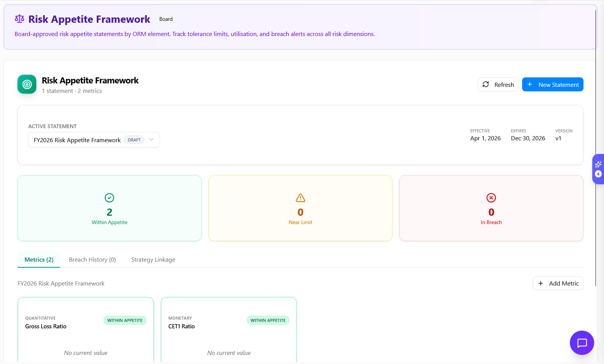Create a New Statement
604x364 pixels.
coord(552,85)
